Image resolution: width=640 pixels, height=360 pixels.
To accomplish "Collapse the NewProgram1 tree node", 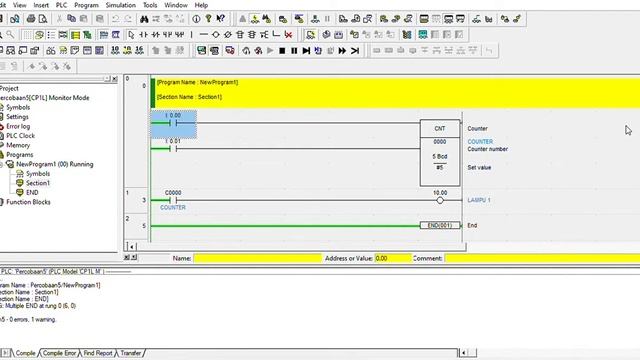I will tap(1, 164).
